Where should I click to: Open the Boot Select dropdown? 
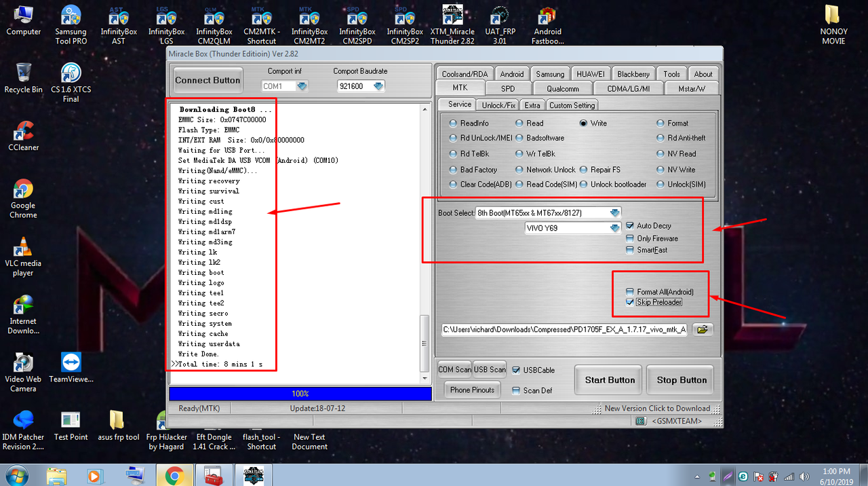[x=614, y=212]
